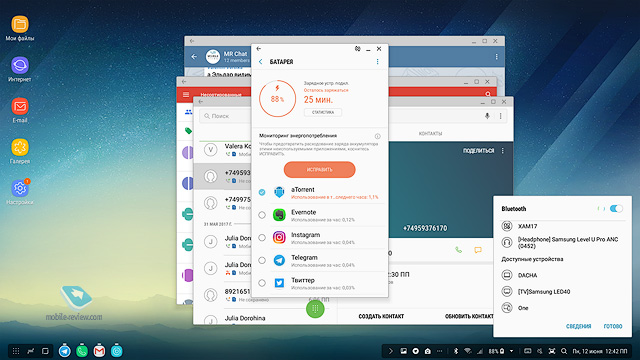Click the info icon beside power monitoring
The height and width of the screenshot is (360, 640).
click(378, 136)
